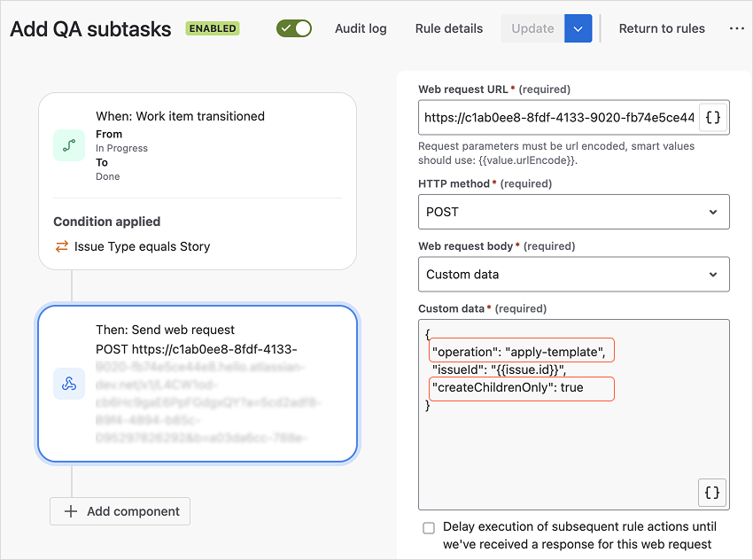Check the delay execution checkbox
The image size is (753, 560).
tap(429, 527)
